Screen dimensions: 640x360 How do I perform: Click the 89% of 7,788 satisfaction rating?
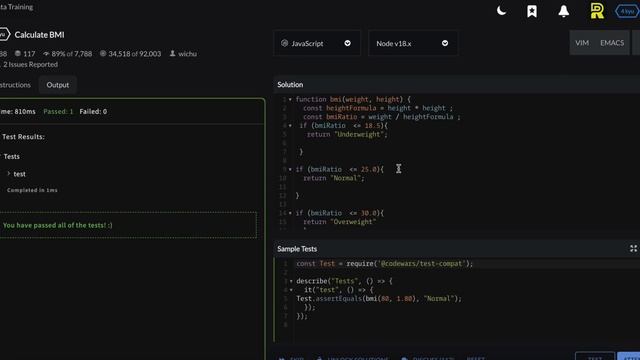[71, 53]
